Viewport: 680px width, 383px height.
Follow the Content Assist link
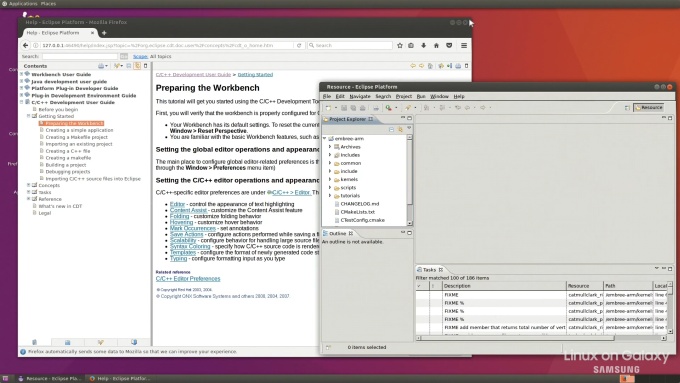click(188, 210)
